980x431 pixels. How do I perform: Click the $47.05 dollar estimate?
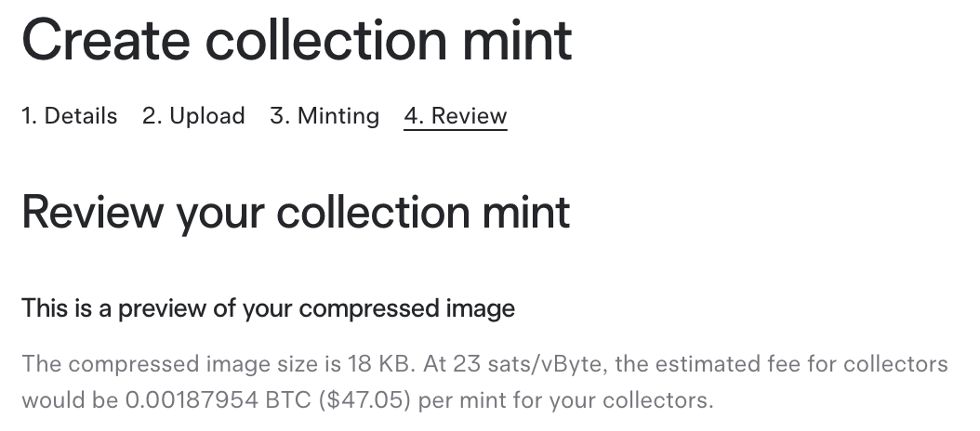(x=365, y=399)
